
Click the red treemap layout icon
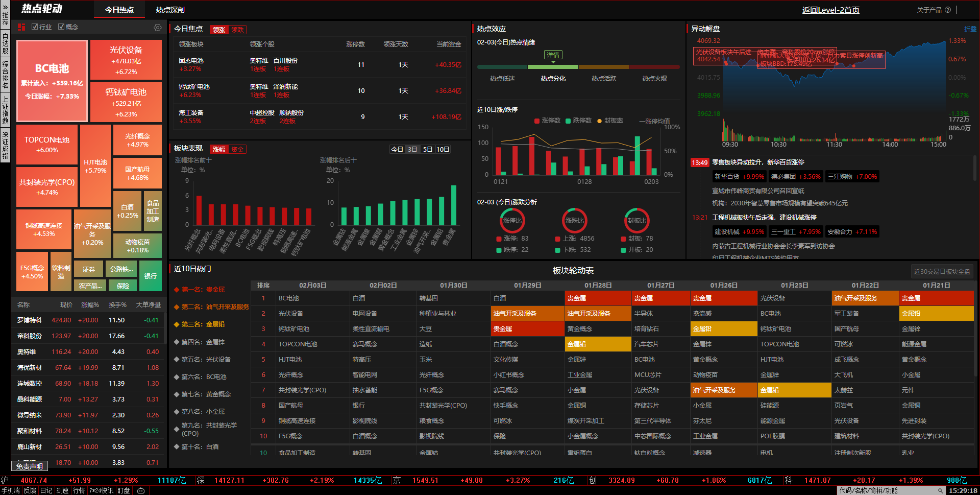point(21,27)
